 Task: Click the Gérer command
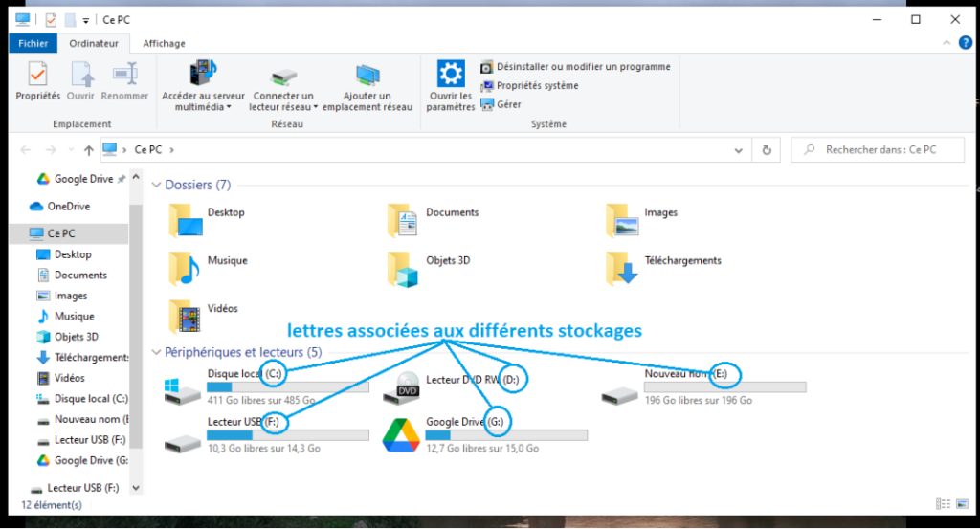tap(501, 104)
